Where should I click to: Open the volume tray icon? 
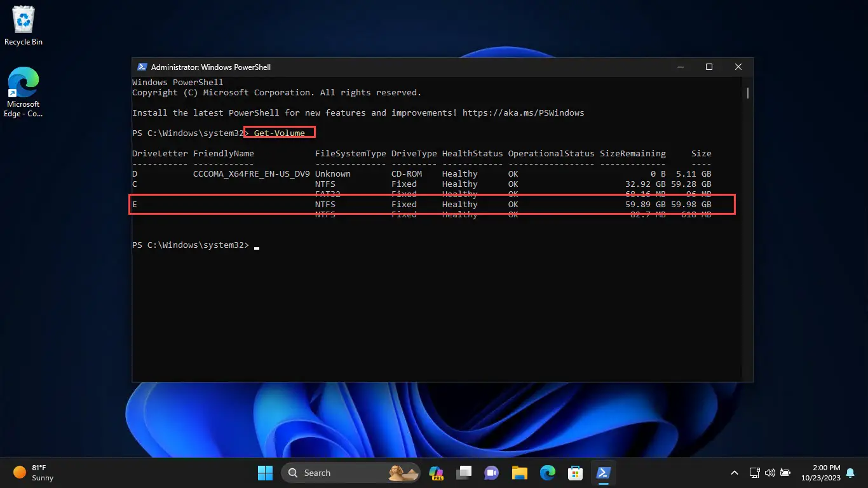point(770,473)
